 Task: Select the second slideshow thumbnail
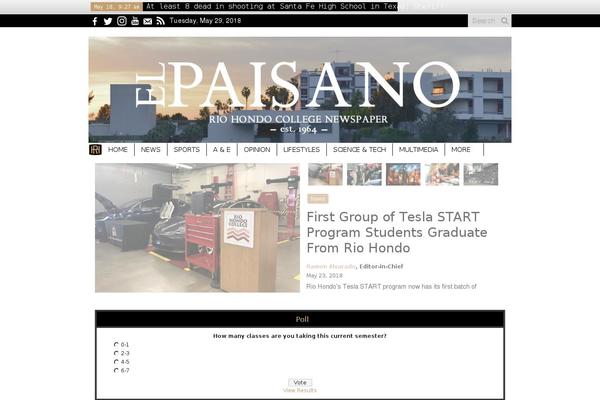[364, 174]
